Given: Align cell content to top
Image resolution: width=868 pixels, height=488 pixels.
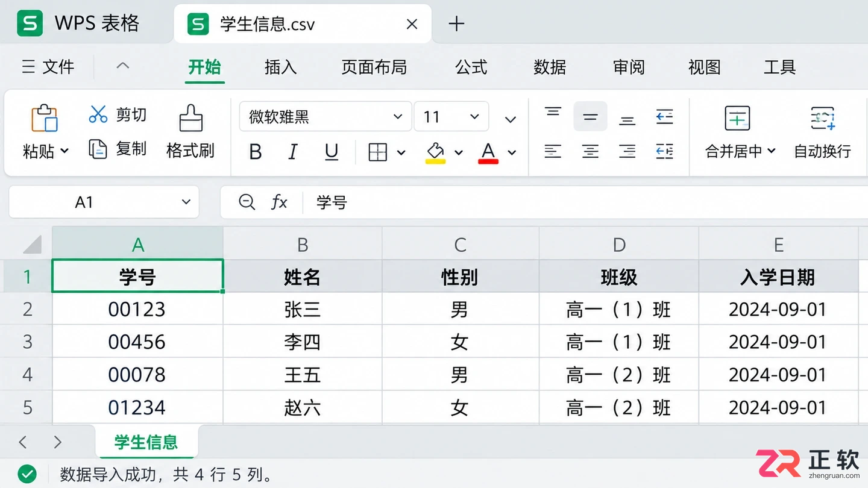Looking at the screenshot, I should [x=553, y=112].
